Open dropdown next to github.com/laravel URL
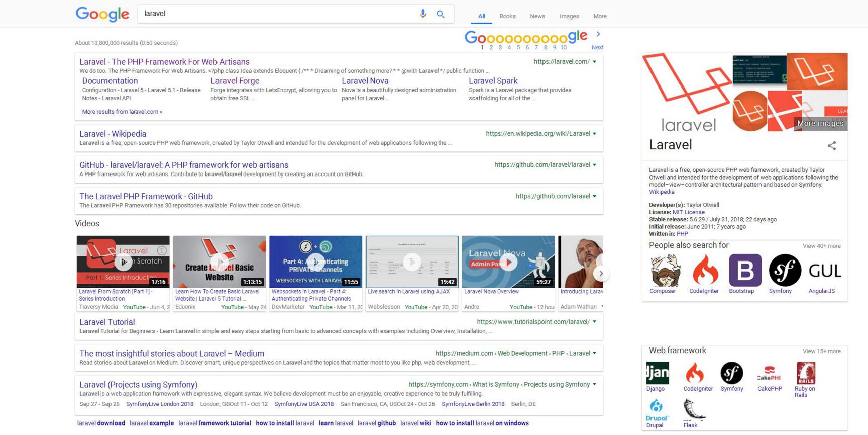This screenshot has width=868, height=435. (595, 196)
